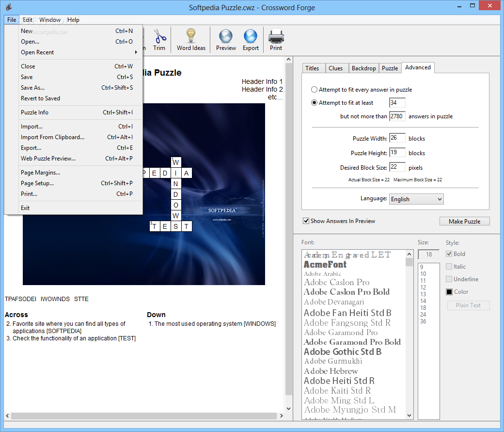The width and height of the screenshot is (504, 432).
Task: Select font size 36 in size list
Action: pyautogui.click(x=423, y=321)
